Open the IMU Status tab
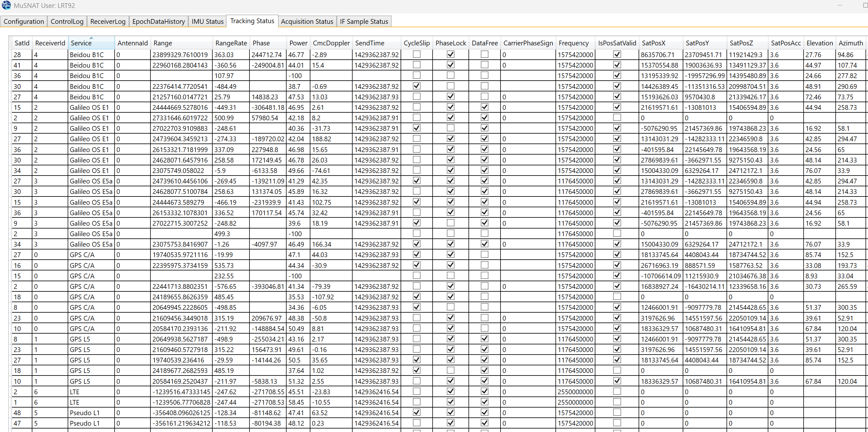The width and height of the screenshot is (868, 432). pos(207,22)
